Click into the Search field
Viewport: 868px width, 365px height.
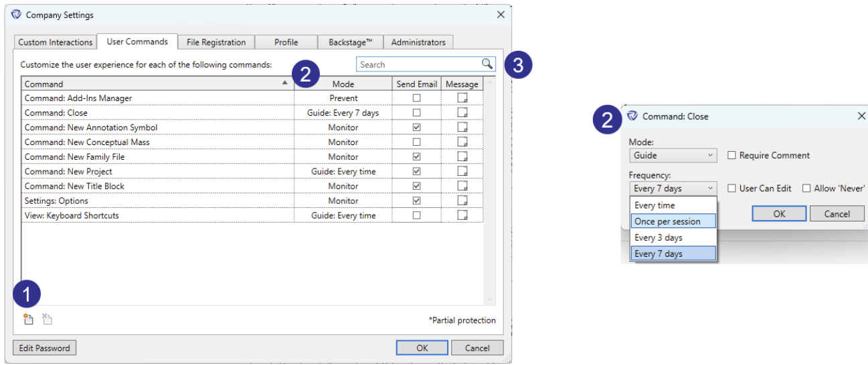pyautogui.click(x=418, y=64)
